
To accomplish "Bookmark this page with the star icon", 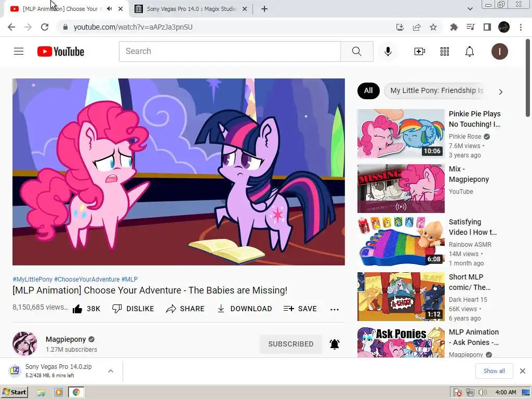I will click(x=433, y=27).
